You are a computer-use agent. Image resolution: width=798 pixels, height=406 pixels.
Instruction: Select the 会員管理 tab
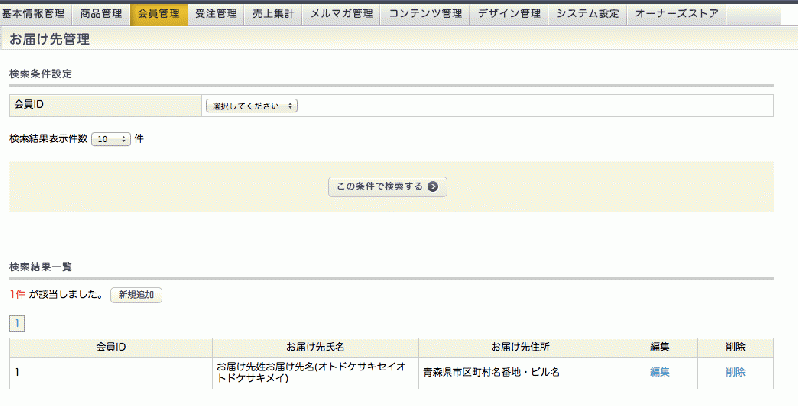point(158,14)
